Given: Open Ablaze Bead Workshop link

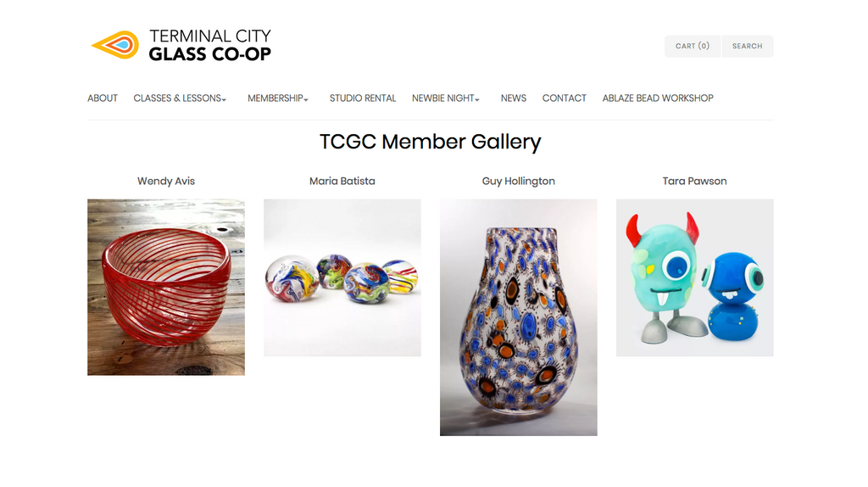Looking at the screenshot, I should point(658,98).
